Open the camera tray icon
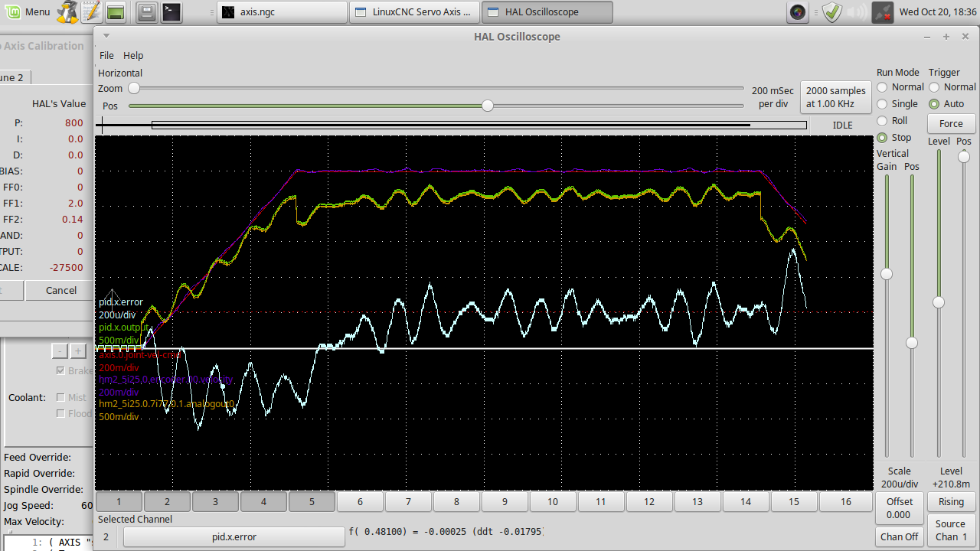 tap(799, 11)
